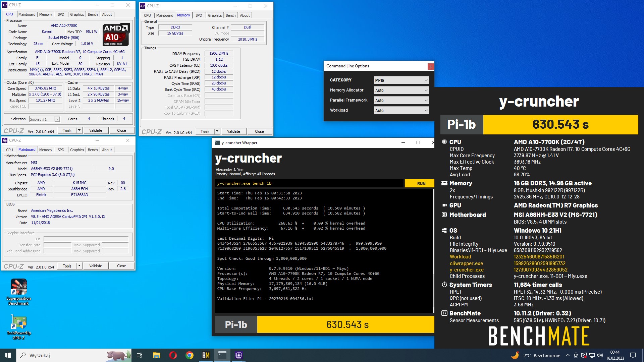Open BenchMate taskbar icon
This screenshot has width=644, height=362.
[206, 355]
